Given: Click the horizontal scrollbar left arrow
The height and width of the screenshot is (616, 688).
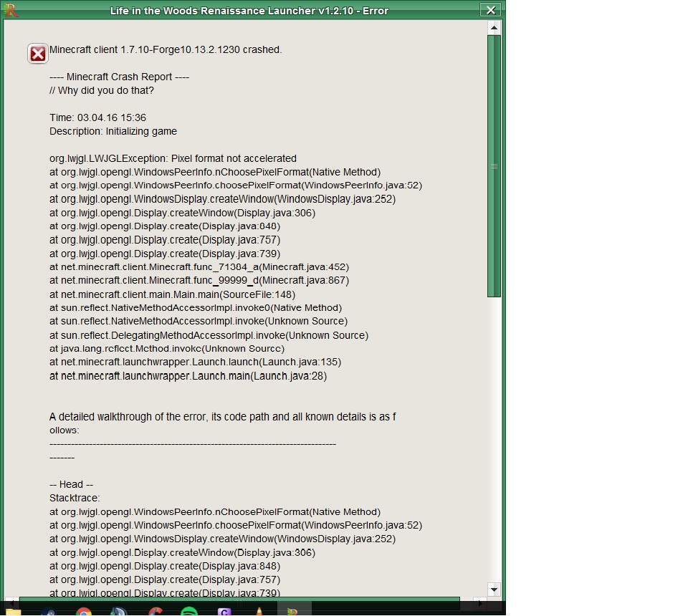Looking at the screenshot, I should (11, 603).
